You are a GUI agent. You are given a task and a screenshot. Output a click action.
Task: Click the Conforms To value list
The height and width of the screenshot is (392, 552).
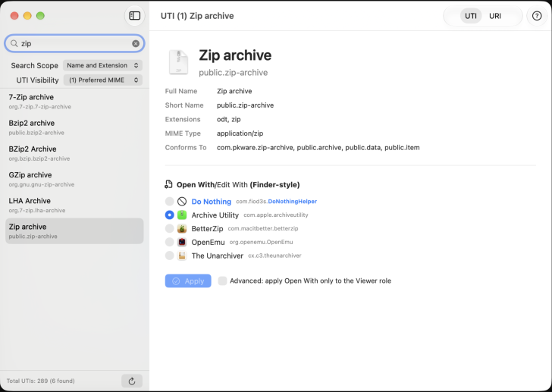tap(318, 147)
